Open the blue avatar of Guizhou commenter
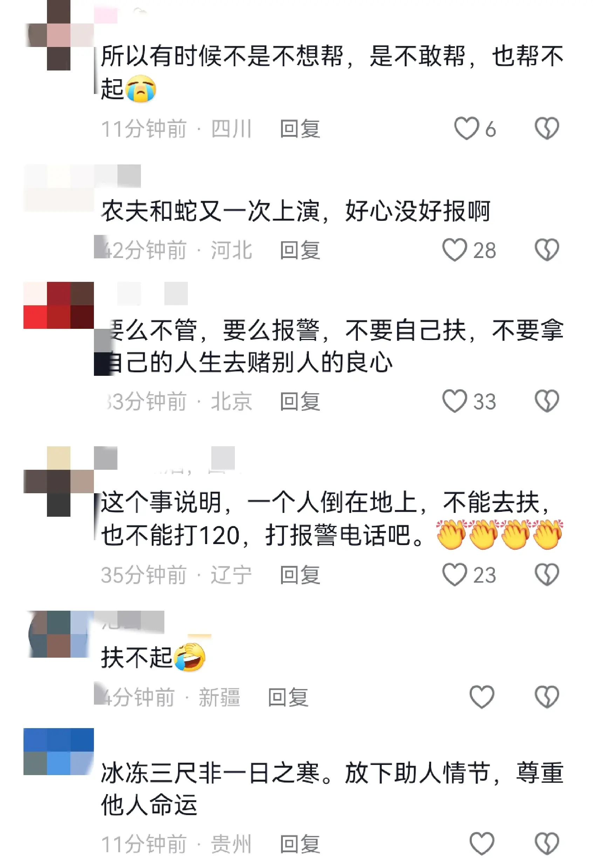This screenshot has width=593, height=868. pos(59,752)
